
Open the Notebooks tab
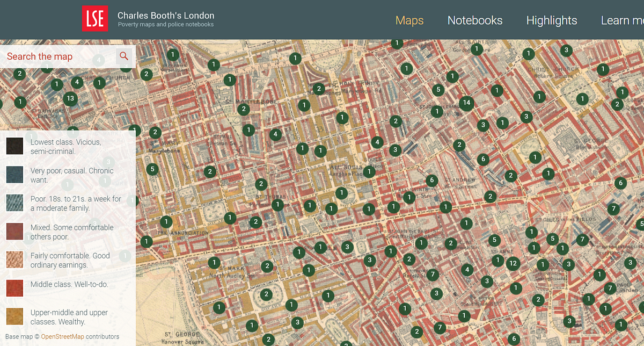point(475,20)
